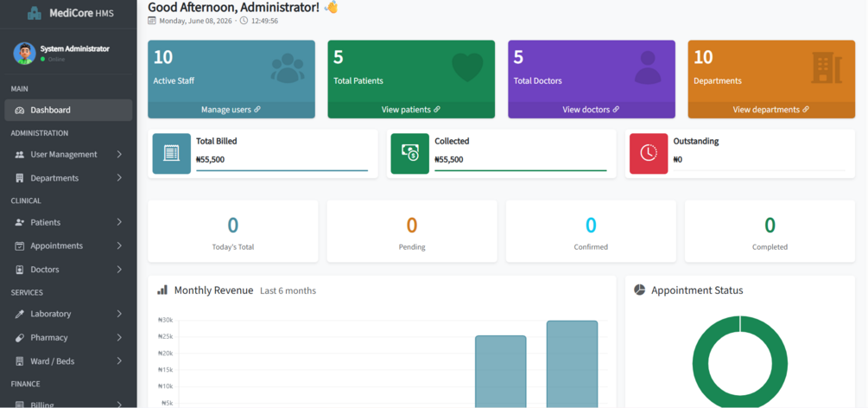The height and width of the screenshot is (408, 868).
Task: Follow the View patients link
Action: click(x=411, y=110)
